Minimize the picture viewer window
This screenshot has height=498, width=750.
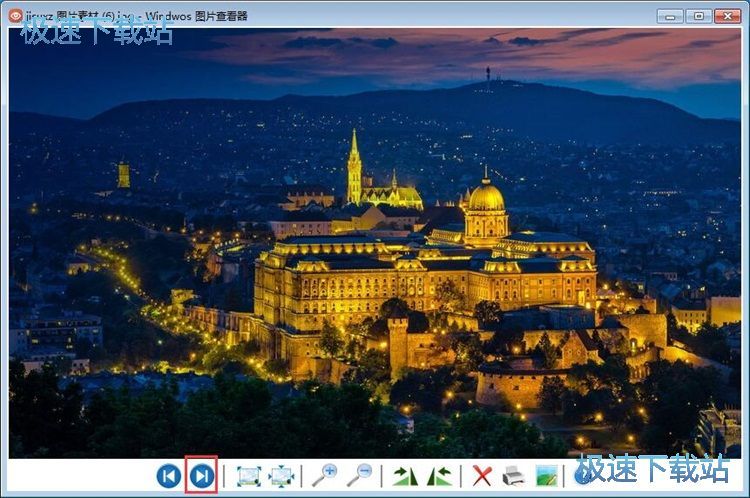(670, 16)
